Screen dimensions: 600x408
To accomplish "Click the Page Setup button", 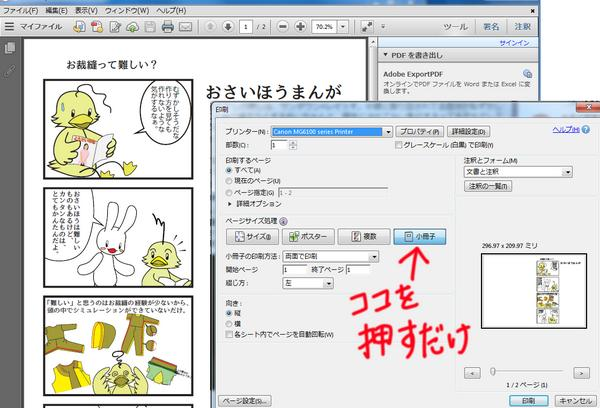I will 245,401.
